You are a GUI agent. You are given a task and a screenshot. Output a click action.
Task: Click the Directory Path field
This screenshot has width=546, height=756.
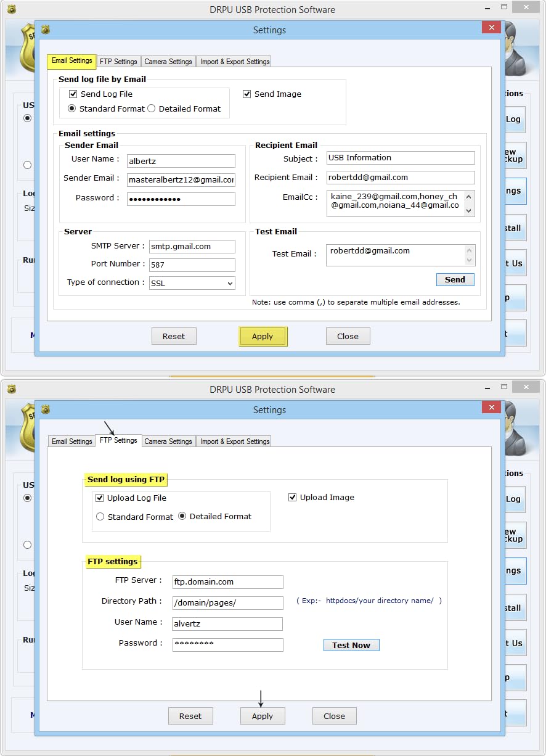tap(228, 603)
